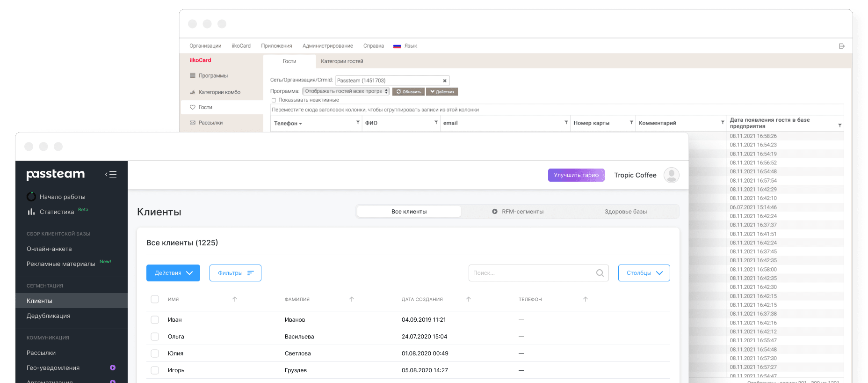The width and height of the screenshot is (868, 383).
Task: Open Passteam logo home link
Action: point(56,174)
